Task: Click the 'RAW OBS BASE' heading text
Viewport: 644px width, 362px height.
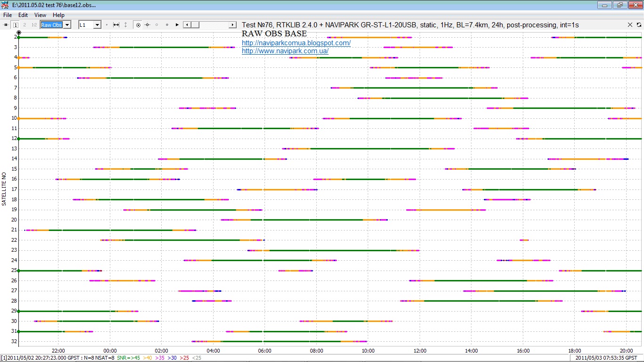Action: pos(274,34)
